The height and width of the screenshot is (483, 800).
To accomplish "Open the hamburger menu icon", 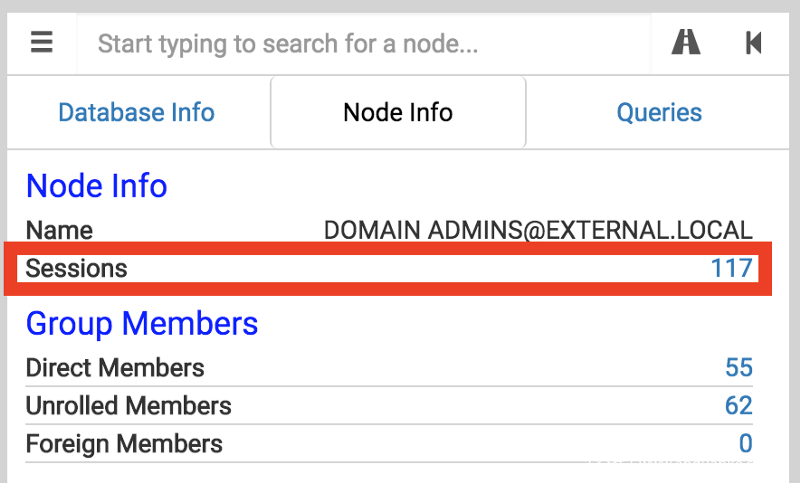I will pyautogui.click(x=41, y=42).
